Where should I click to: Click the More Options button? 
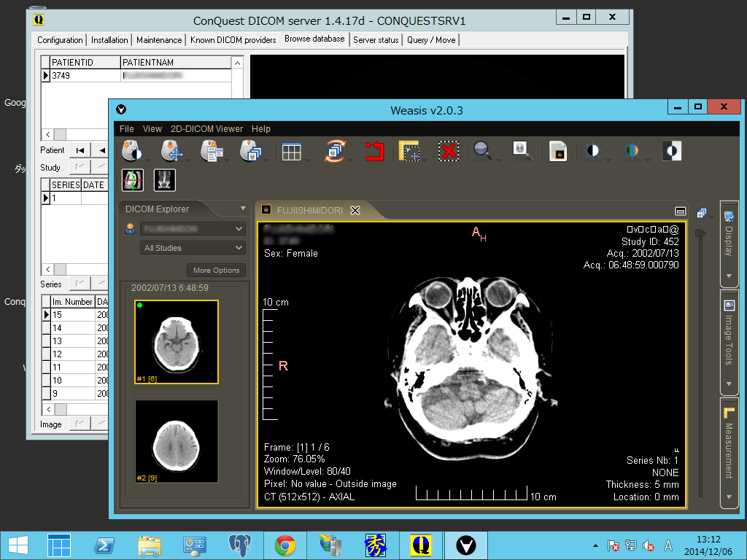[x=216, y=270]
